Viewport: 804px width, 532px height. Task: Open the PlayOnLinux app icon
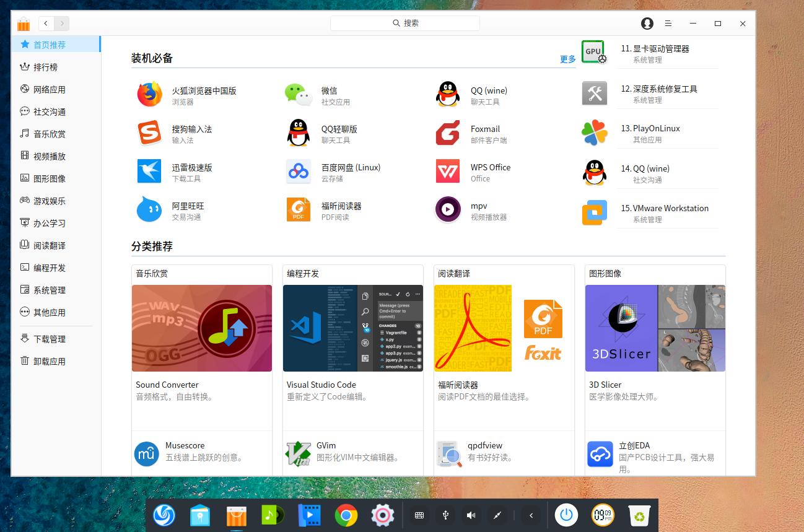[x=594, y=131]
